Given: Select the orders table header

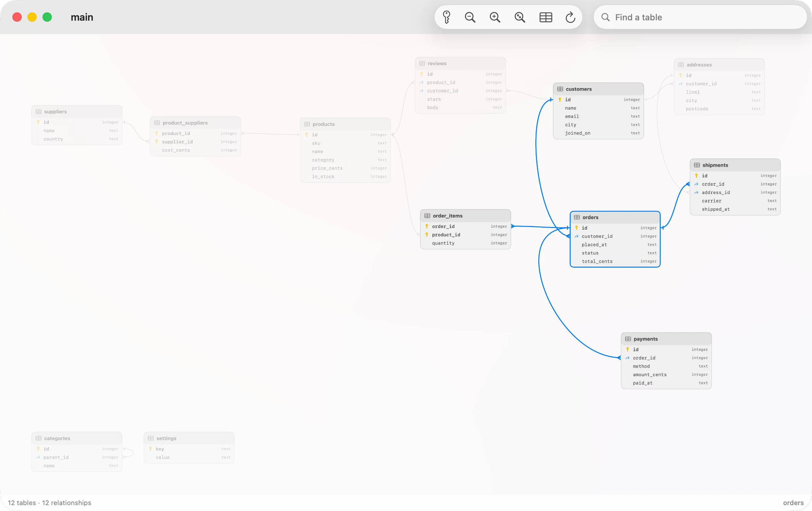Looking at the screenshot, I should coord(615,218).
